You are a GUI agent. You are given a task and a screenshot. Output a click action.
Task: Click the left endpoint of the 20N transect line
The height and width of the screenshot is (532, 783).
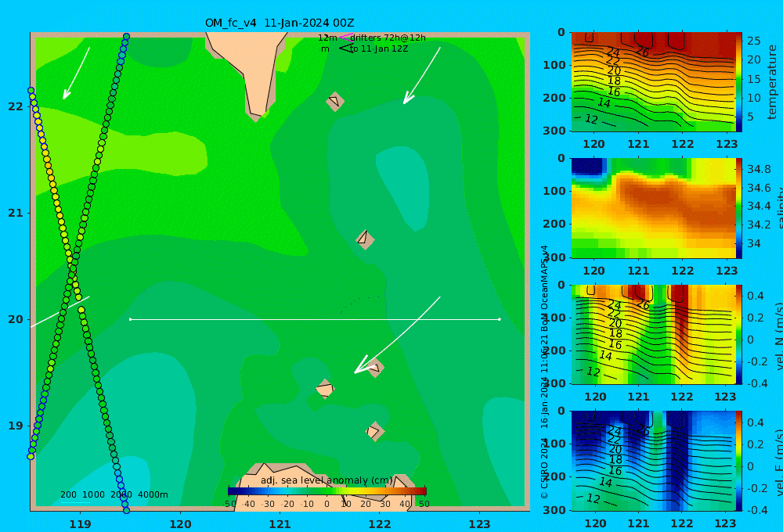tap(130, 319)
